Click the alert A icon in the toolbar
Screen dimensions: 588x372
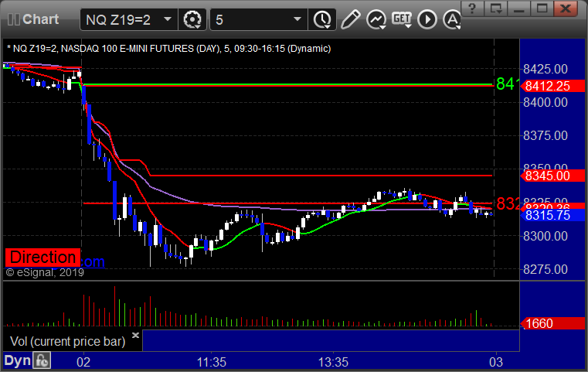452,19
